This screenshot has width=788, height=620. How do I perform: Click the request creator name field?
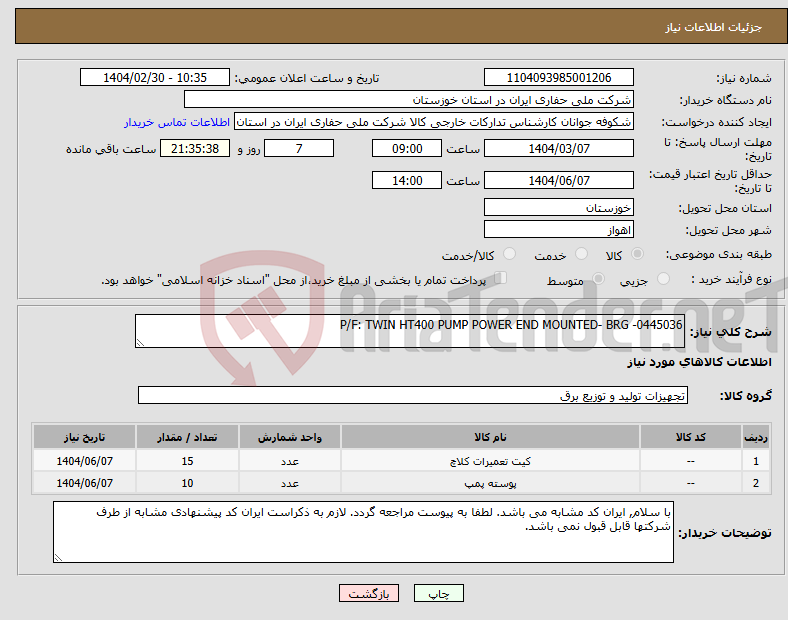coord(434,122)
